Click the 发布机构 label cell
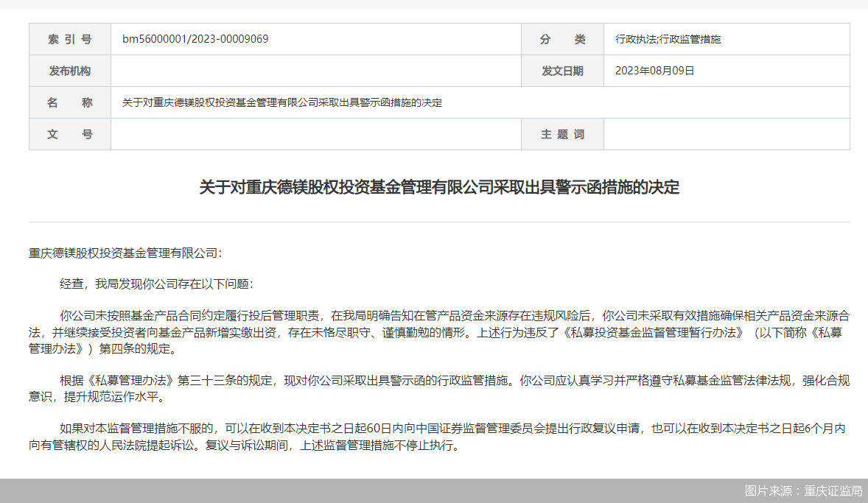The image size is (868, 503). 69,71
